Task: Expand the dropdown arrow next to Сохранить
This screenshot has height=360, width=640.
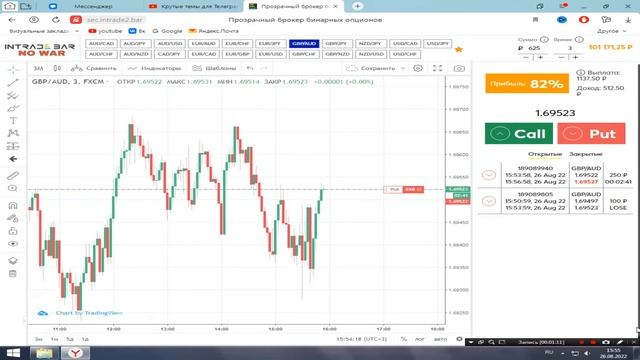Action: [x=403, y=68]
